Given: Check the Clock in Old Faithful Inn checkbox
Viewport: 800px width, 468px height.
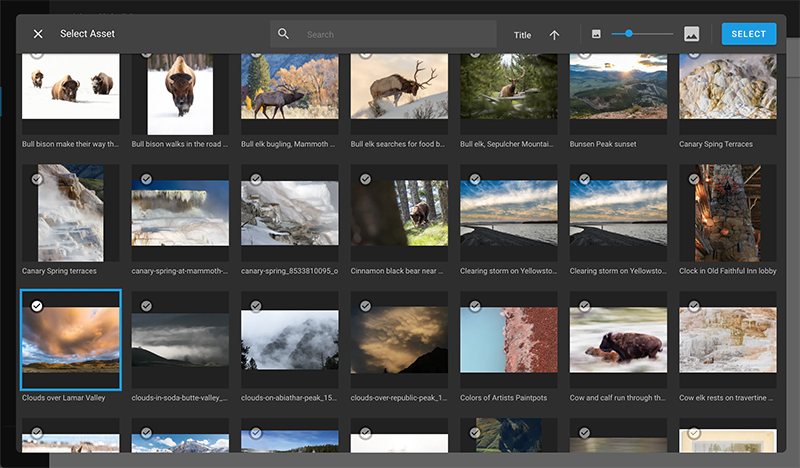Looking at the screenshot, I should [x=694, y=179].
